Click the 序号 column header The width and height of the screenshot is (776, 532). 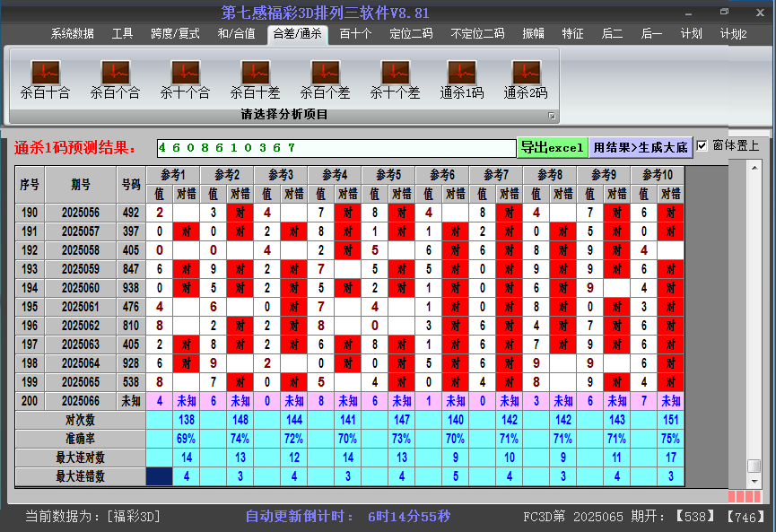pyautogui.click(x=30, y=185)
